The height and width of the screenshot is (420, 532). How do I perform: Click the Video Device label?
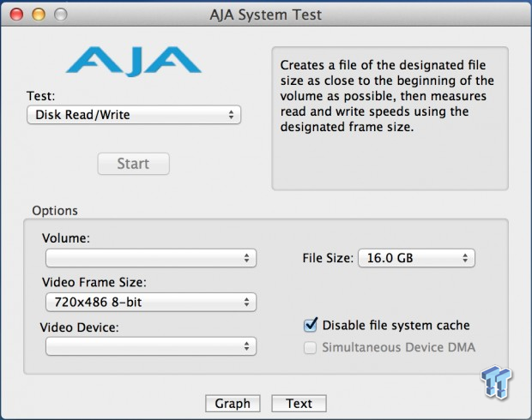[80, 327]
